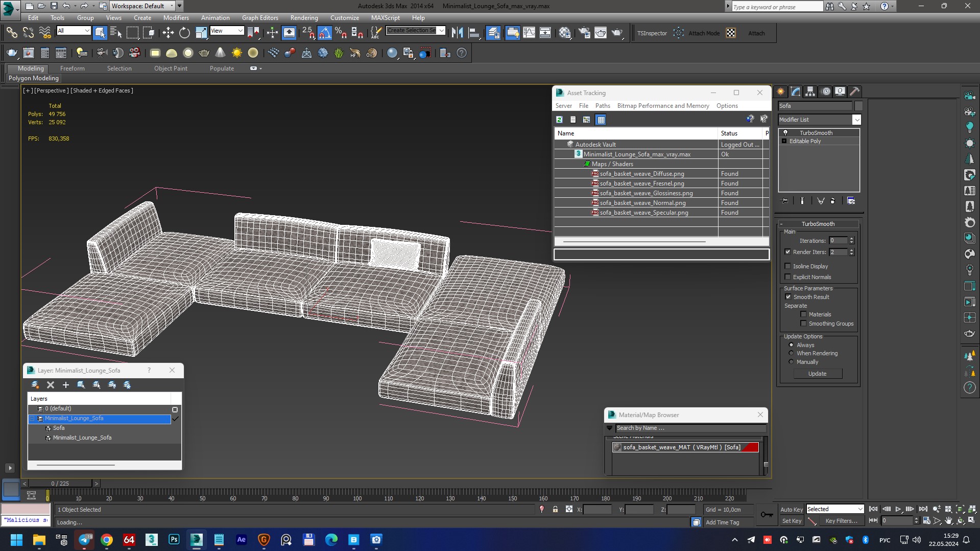The image size is (980, 551).
Task: Click the Auto Key button
Action: click(791, 510)
